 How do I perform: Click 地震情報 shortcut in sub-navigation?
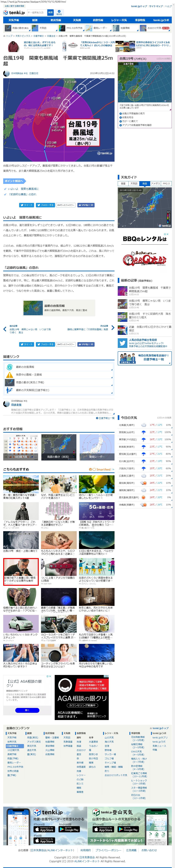tap(125, 28)
